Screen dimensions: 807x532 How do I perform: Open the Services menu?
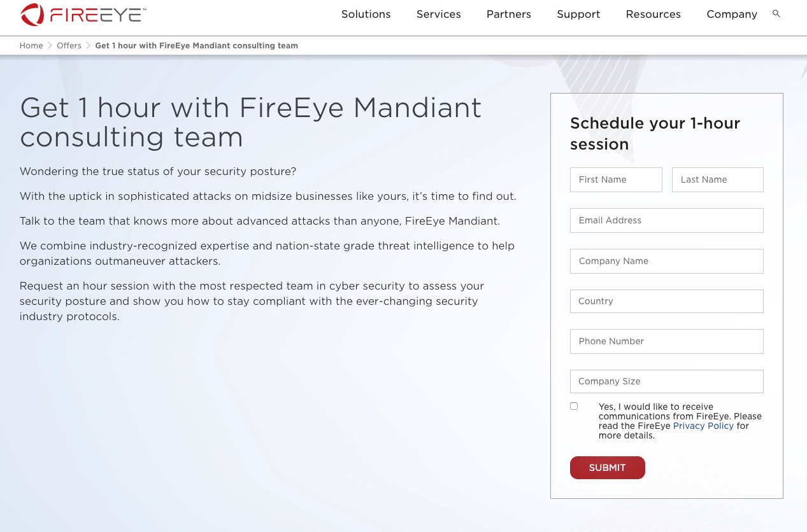[x=439, y=14]
